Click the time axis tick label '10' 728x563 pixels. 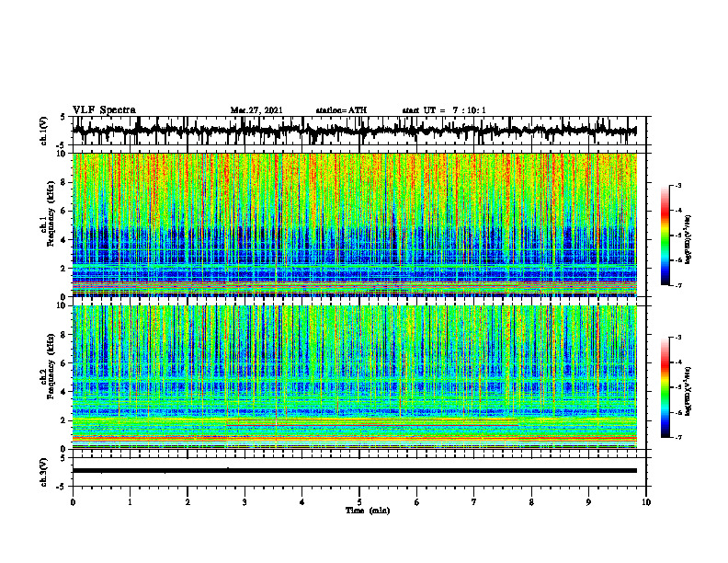coord(646,502)
